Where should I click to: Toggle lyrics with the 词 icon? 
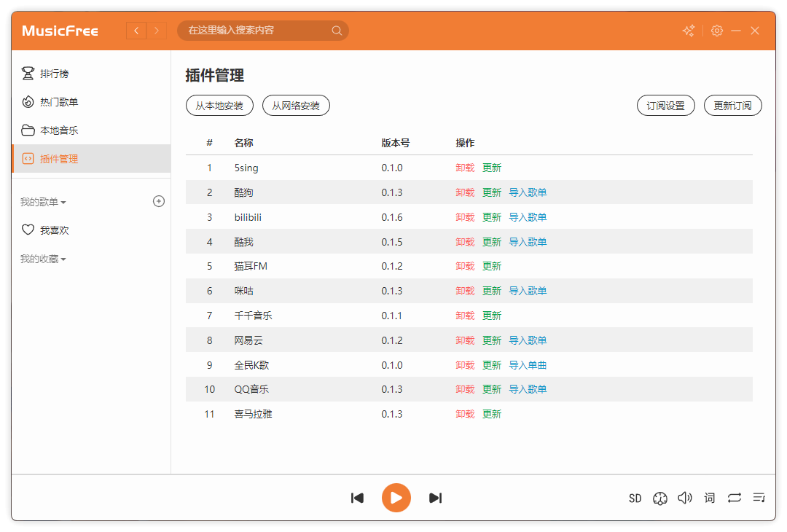(709, 498)
